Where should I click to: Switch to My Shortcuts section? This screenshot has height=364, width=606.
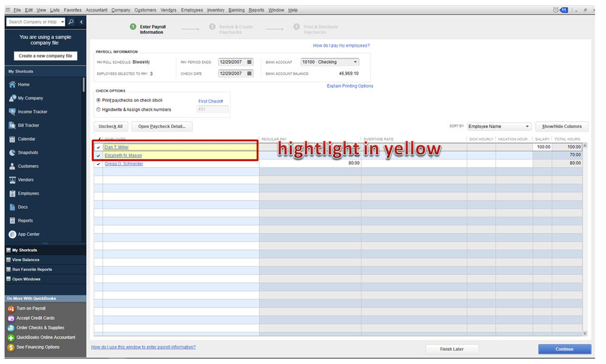[45, 250]
